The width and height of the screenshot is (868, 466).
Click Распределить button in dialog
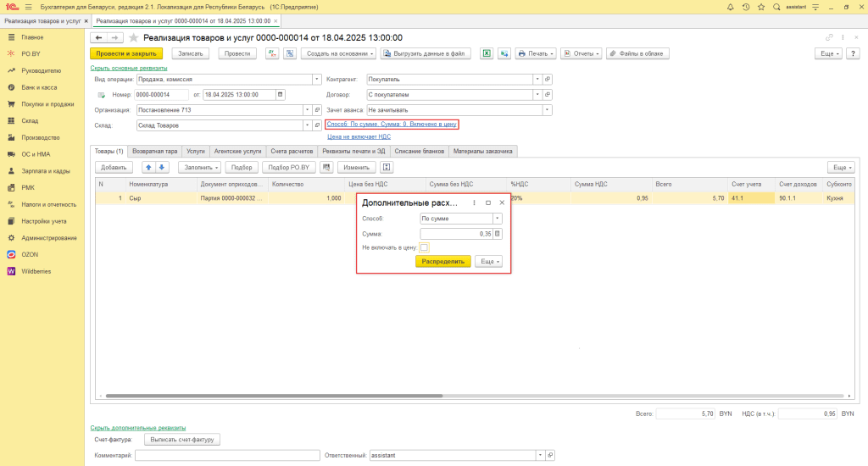point(442,261)
